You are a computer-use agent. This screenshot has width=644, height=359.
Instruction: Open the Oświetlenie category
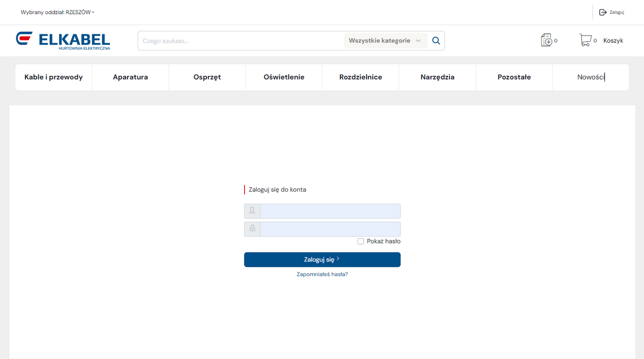pyautogui.click(x=284, y=77)
